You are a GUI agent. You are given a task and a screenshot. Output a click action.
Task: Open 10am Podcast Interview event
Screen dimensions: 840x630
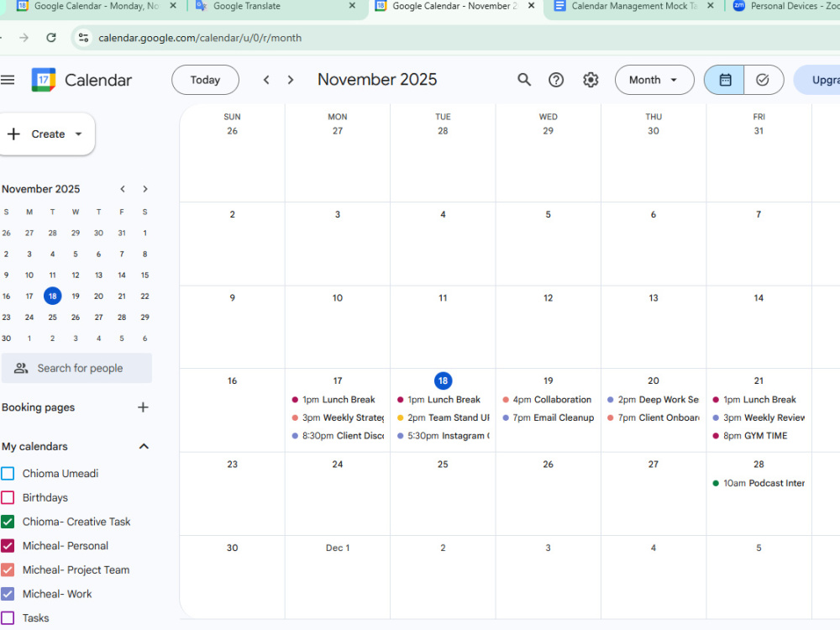tap(759, 483)
